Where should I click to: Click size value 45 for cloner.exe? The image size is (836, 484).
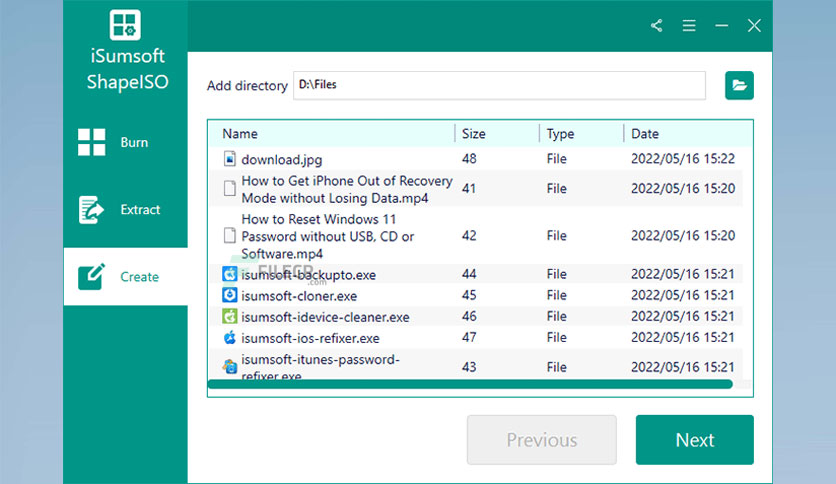(x=469, y=295)
